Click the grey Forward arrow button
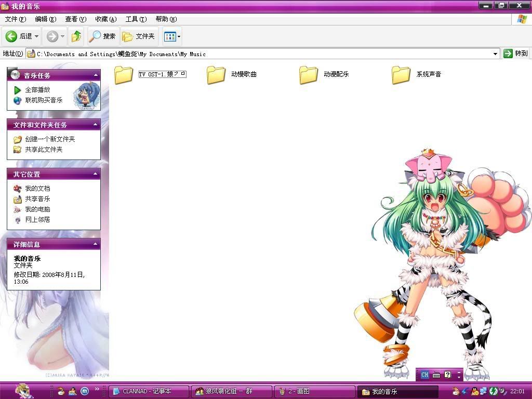 [52, 36]
